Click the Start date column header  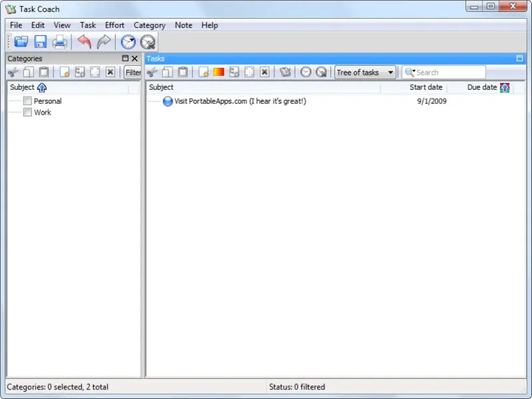[x=413, y=88]
